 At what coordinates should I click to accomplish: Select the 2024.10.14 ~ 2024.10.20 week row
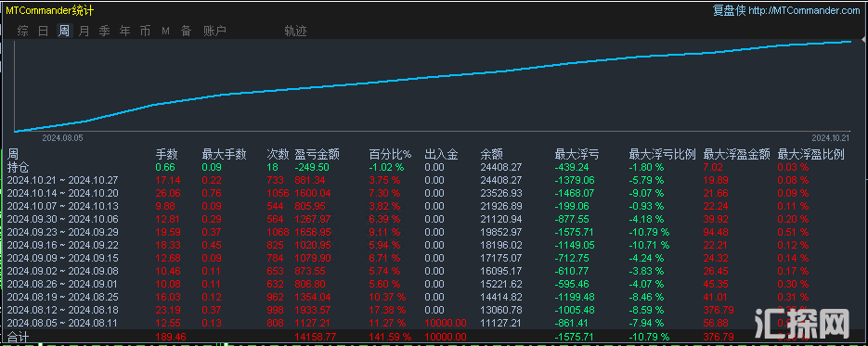pyautogui.click(x=434, y=193)
